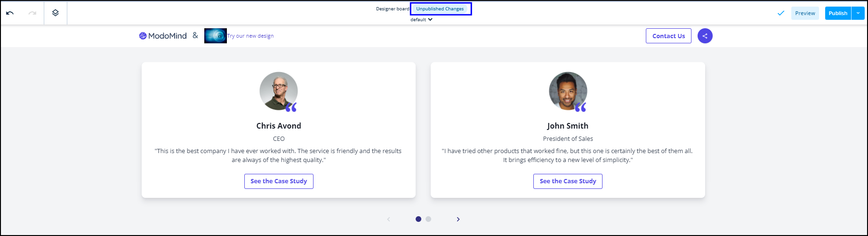This screenshot has height=236, width=868.
Task: Open the layers panel icon
Action: [x=56, y=13]
